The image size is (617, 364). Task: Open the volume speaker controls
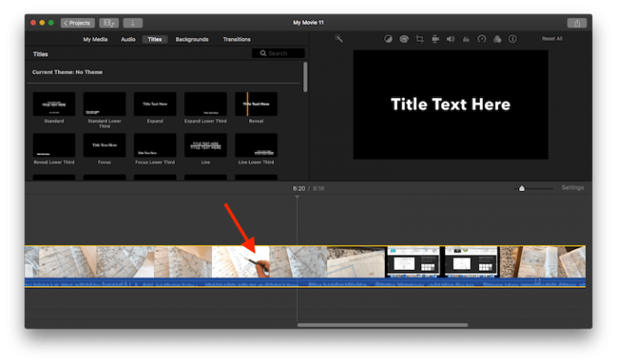tap(451, 39)
